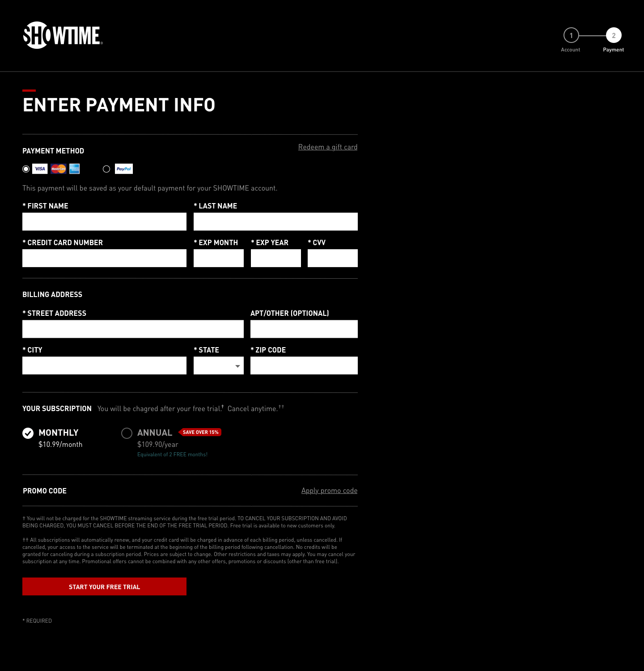This screenshot has height=671, width=644.
Task: Choose the Monthly subscription option
Action: click(28, 433)
